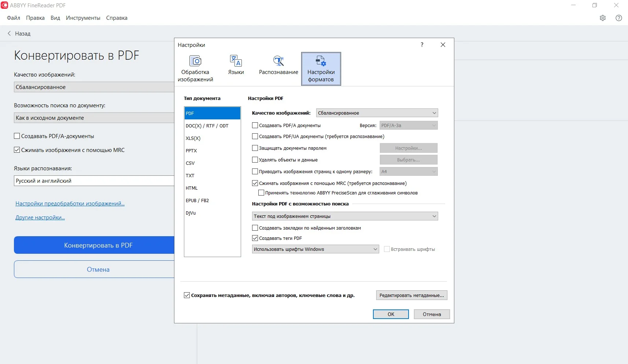Image resolution: width=628 pixels, height=364 pixels.
Task: Open Другие настройки link
Action: [x=40, y=218]
